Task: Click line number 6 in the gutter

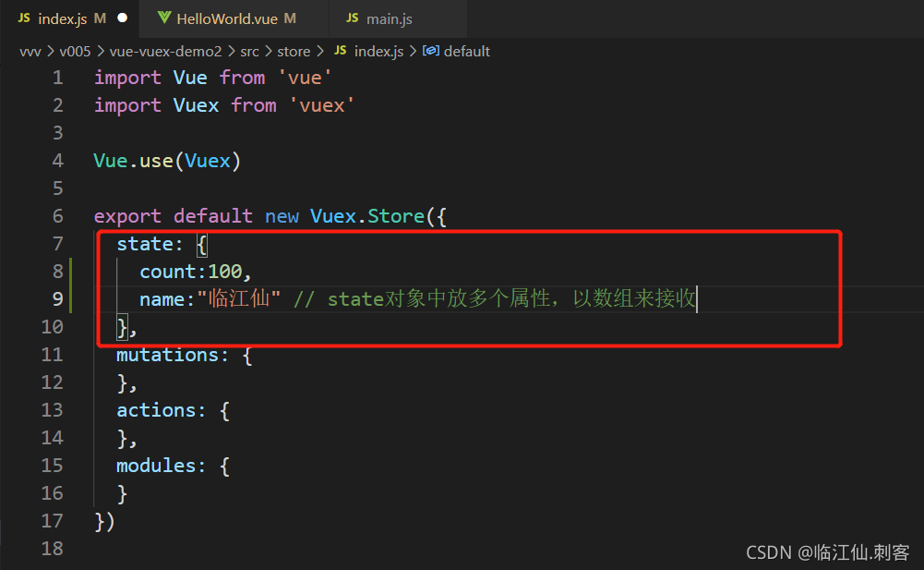Action: click(x=57, y=216)
